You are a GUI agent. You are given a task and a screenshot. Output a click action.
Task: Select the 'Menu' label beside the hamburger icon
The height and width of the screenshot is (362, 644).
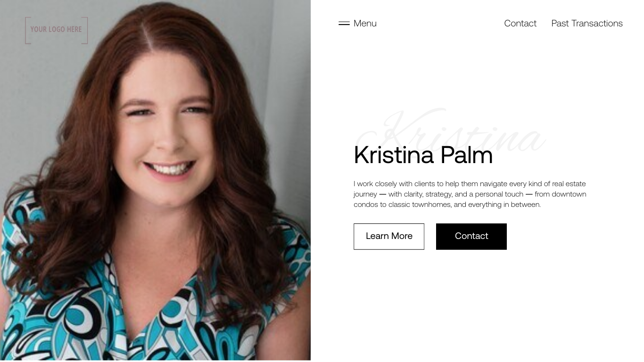[365, 23]
